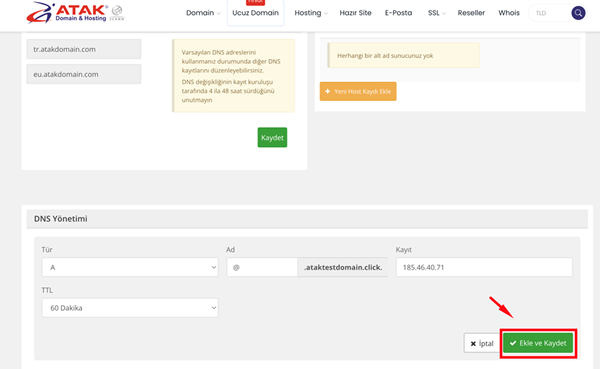Edit the tr.atakdomain.com nameserver field

(84, 49)
